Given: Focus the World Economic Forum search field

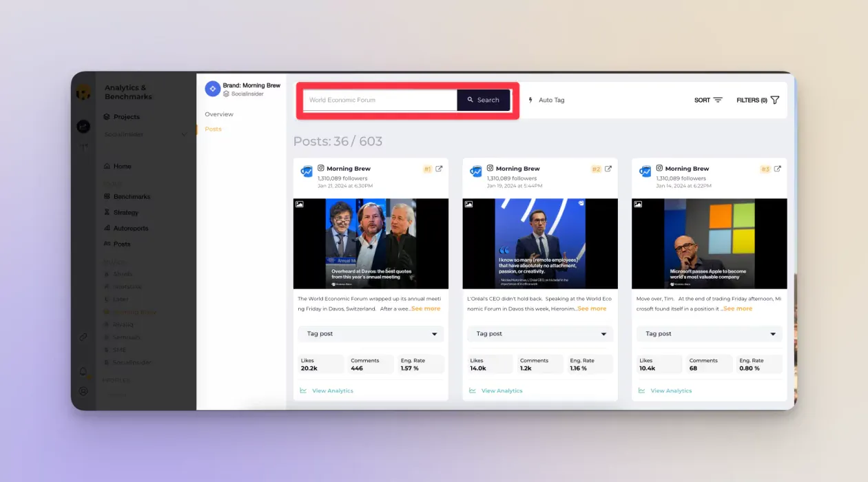Looking at the screenshot, I should click(380, 100).
